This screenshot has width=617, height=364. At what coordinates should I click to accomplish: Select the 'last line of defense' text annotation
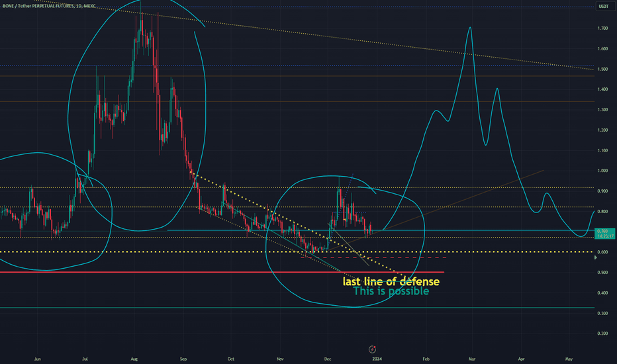[391, 282]
